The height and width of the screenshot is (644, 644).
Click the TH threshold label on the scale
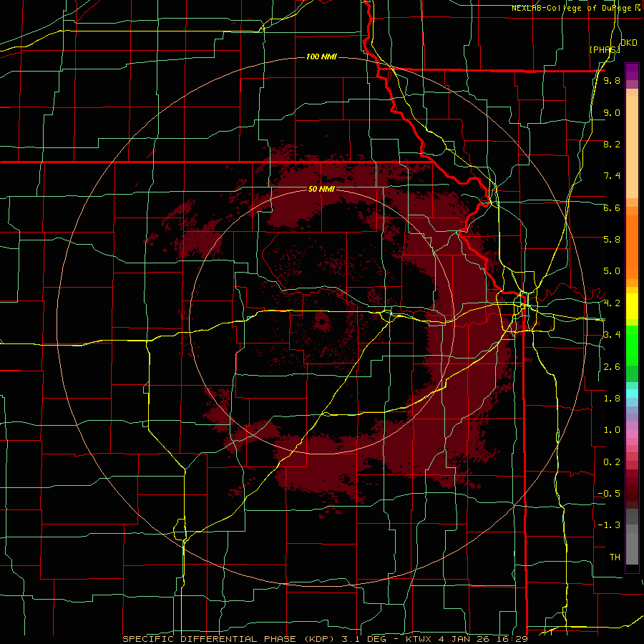(615, 557)
